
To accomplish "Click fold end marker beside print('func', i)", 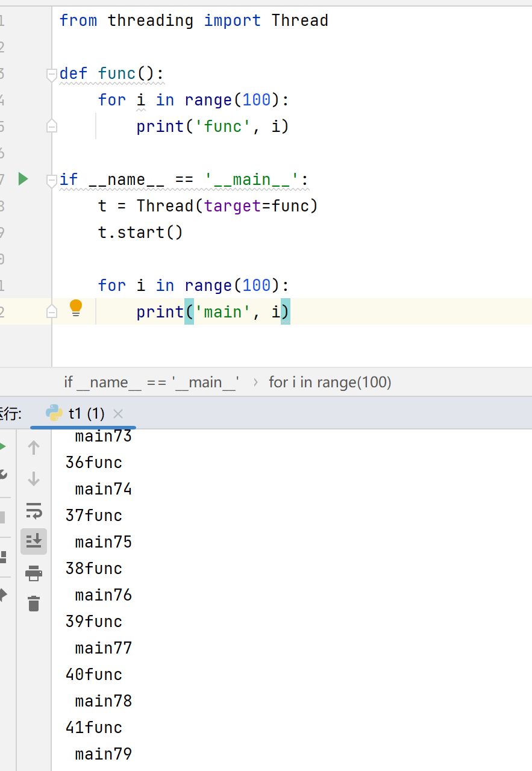I will pyautogui.click(x=52, y=126).
